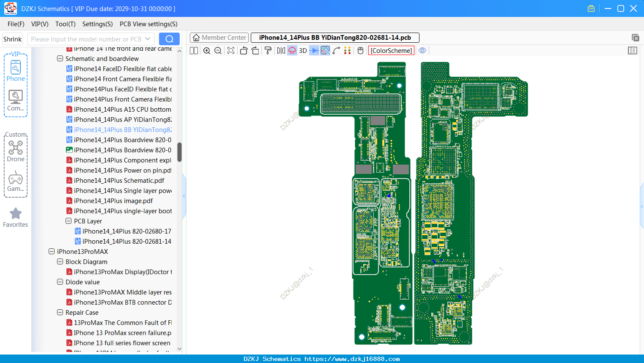Collapse the Block Diagram node
The width and height of the screenshot is (644, 363).
pyautogui.click(x=60, y=262)
